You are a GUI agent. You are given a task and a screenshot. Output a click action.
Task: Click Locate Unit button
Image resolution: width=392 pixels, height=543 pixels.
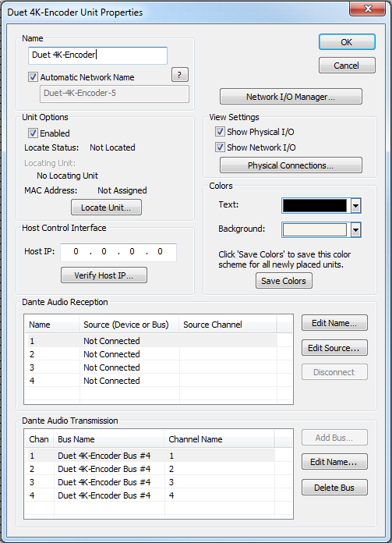106,208
